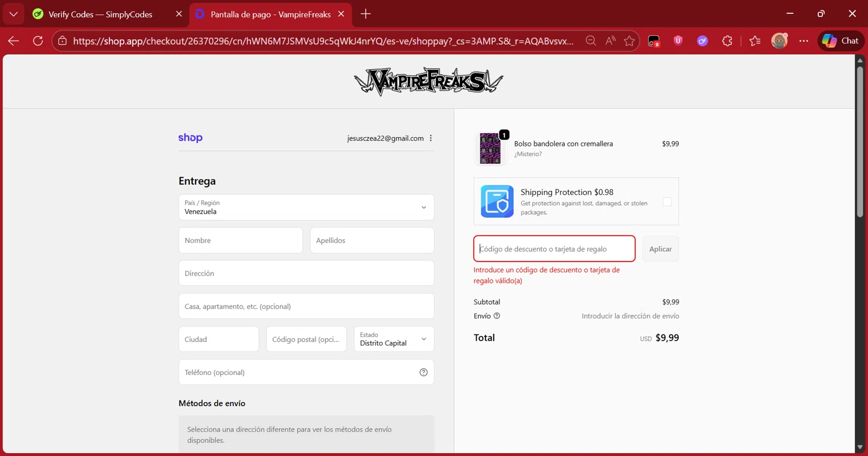This screenshot has height=456, width=868.
Task: View site info padlock icon in address bar
Action: [x=62, y=41]
